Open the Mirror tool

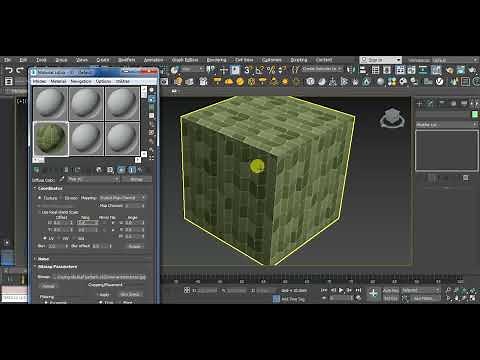point(351,70)
